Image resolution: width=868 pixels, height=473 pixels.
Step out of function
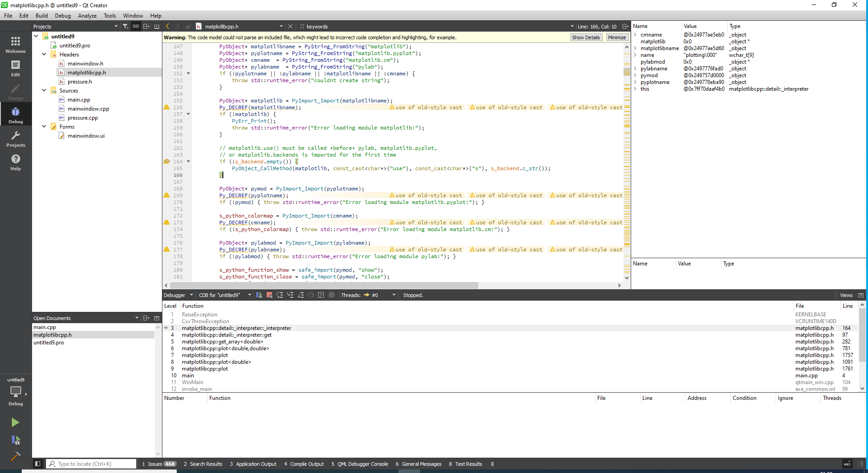coord(300,295)
